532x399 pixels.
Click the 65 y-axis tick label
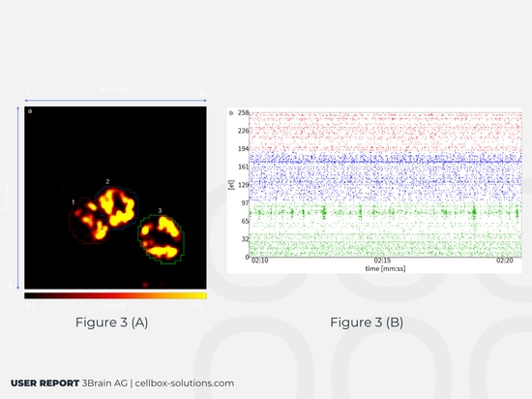click(245, 221)
